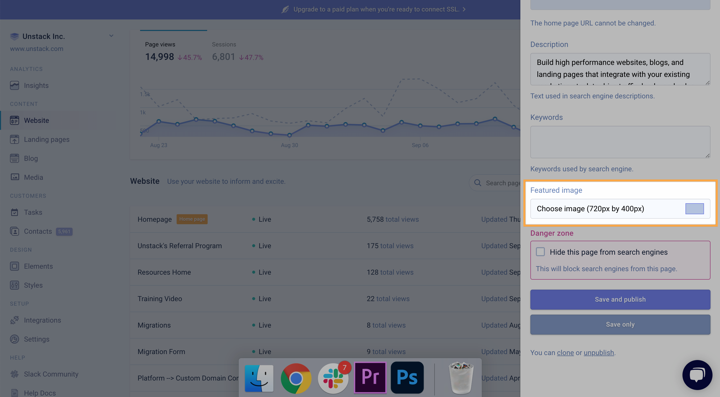
Task: Launch Google Chrome from the dock
Action: click(296, 378)
